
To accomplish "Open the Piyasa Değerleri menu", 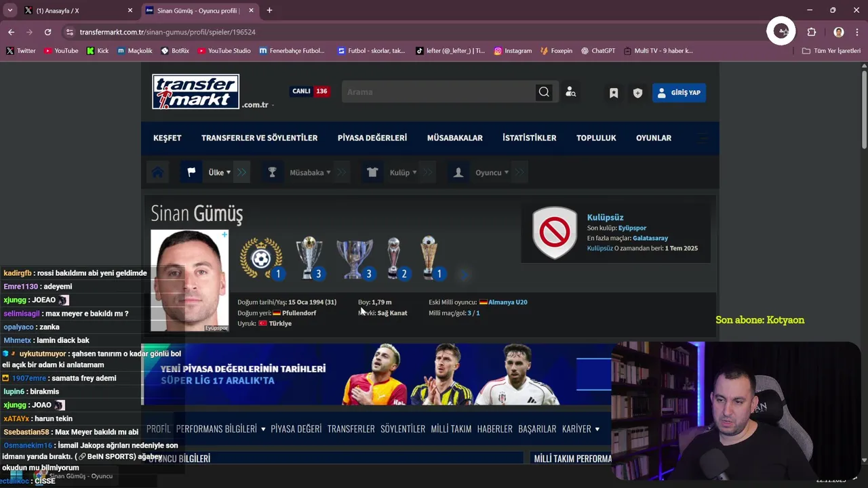I will 372,138.
